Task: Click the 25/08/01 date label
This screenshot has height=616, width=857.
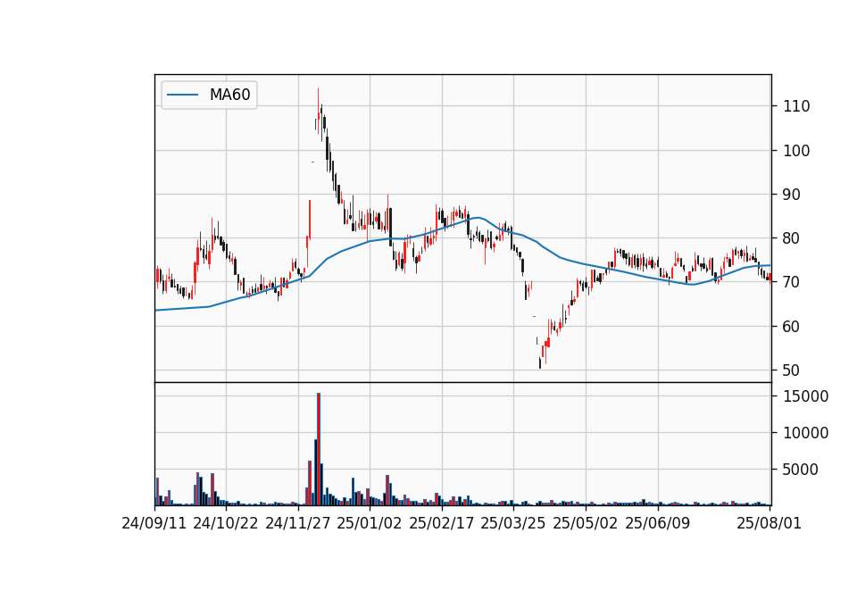Action: (769, 523)
